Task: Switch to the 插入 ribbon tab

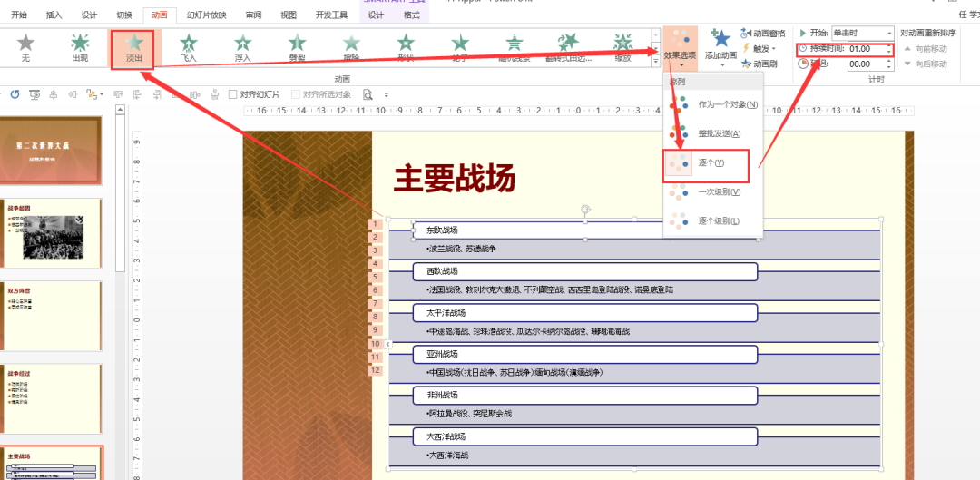Action: (x=54, y=15)
